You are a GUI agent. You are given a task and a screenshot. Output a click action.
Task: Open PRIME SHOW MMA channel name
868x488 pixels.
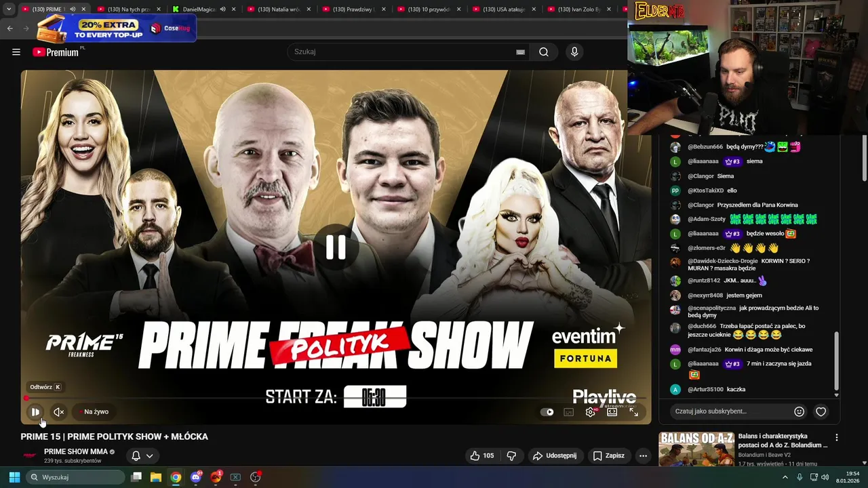point(75,451)
